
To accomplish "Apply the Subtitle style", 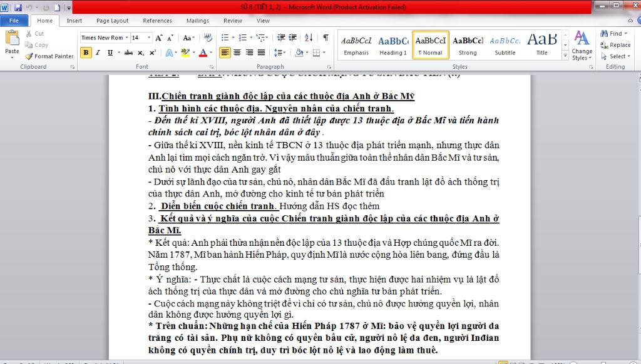I will [505, 46].
